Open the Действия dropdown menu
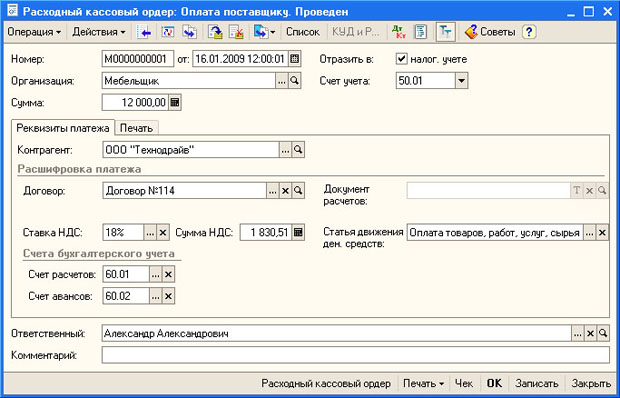 (98, 32)
